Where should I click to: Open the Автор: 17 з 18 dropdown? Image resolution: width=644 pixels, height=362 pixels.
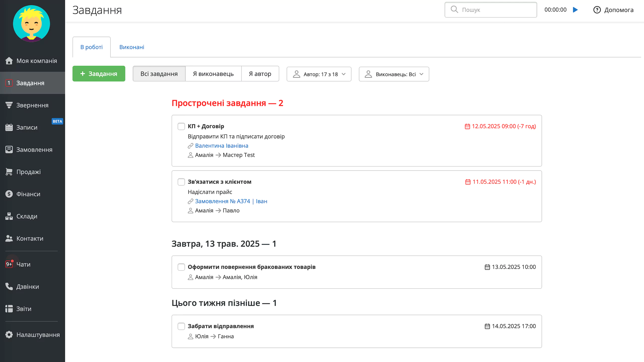[319, 74]
